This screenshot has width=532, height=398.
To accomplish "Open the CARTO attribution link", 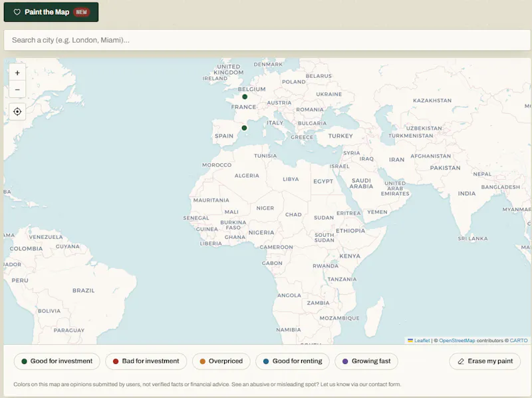I will pyautogui.click(x=519, y=341).
